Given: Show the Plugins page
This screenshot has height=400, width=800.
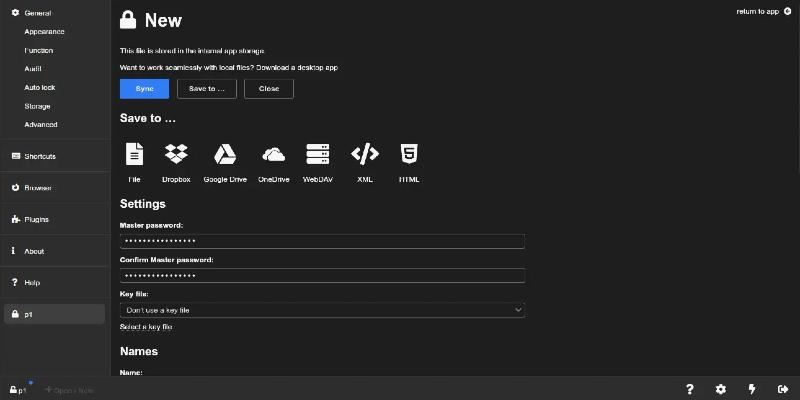Looking at the screenshot, I should point(36,219).
